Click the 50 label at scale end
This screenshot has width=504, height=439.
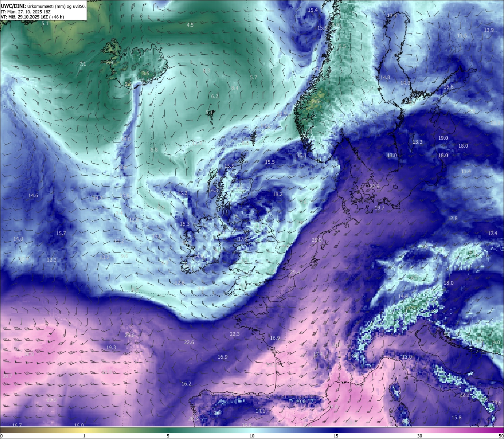(500, 436)
